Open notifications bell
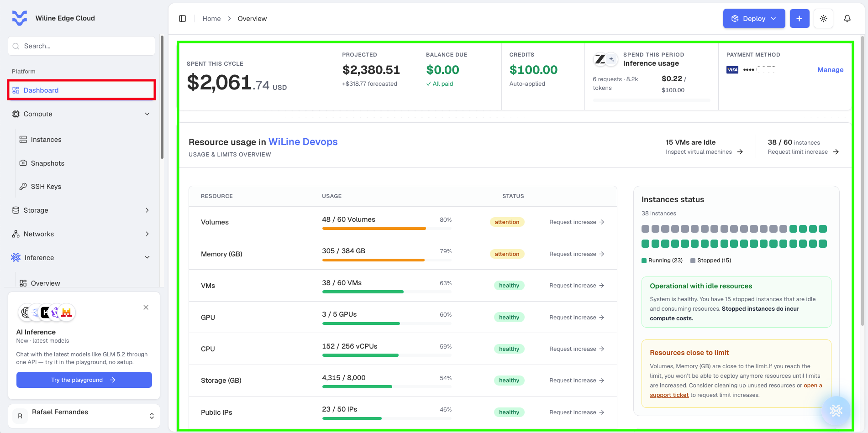This screenshot has height=433, width=868. (x=847, y=19)
